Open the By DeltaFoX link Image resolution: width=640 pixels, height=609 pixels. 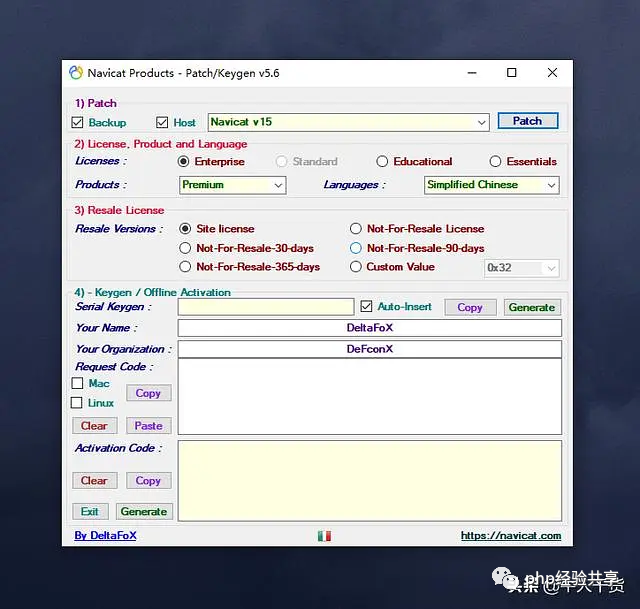pos(105,536)
